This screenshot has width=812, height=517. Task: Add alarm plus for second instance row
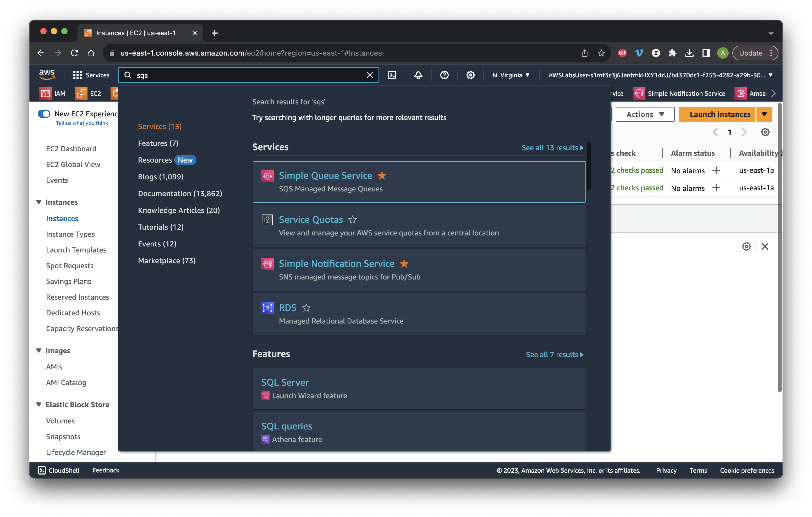(x=716, y=188)
